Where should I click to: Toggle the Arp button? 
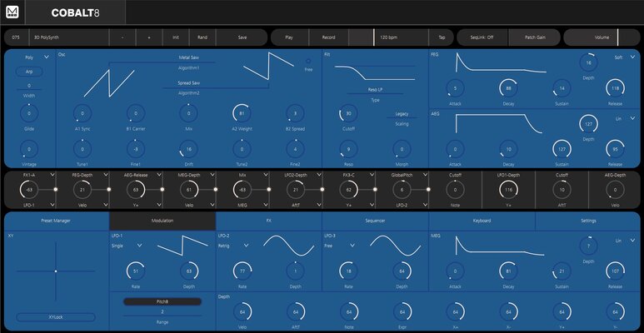(29, 72)
